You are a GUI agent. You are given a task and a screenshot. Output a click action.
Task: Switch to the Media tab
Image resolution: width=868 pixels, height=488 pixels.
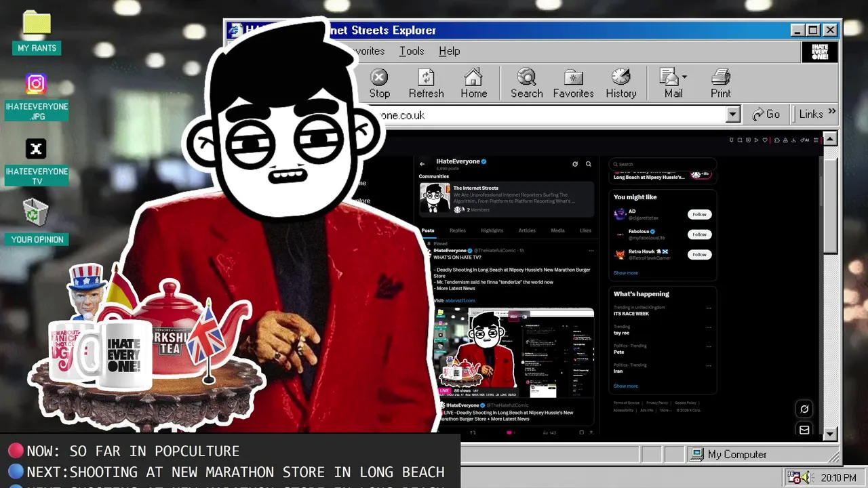coord(557,230)
